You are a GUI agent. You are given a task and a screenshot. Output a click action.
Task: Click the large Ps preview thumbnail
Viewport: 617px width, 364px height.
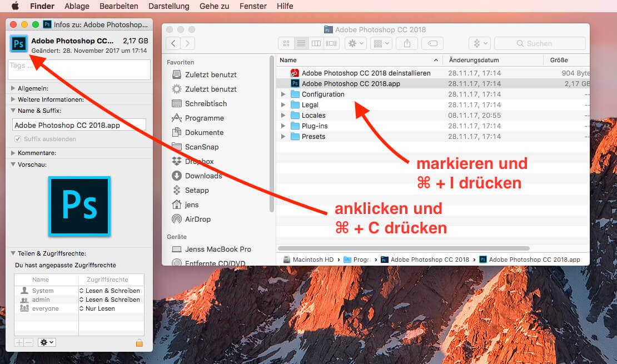(x=79, y=206)
